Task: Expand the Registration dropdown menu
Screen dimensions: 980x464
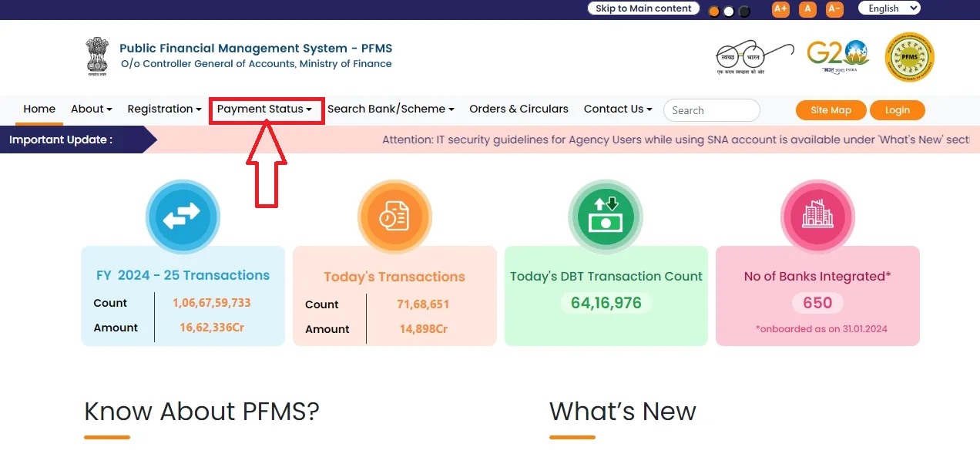Action: coord(164,109)
